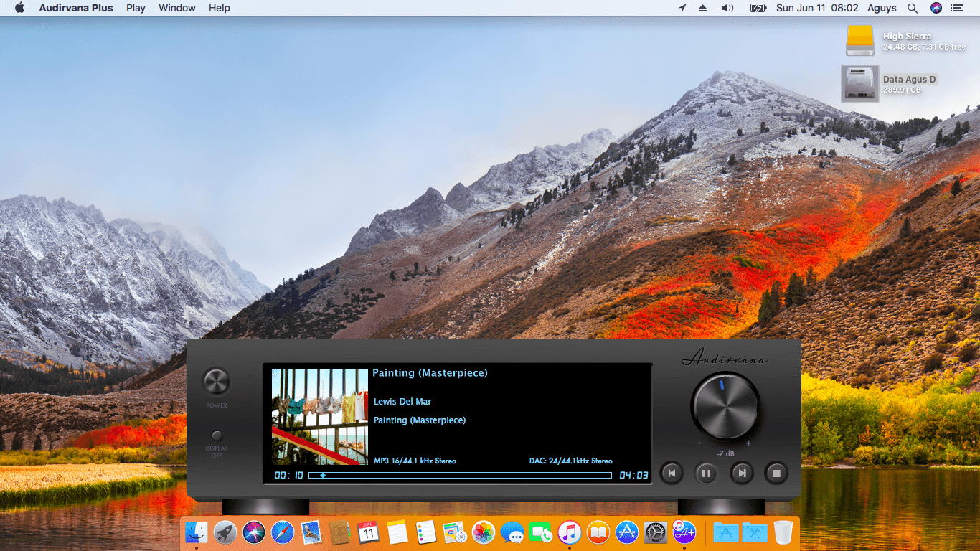Click the DAC: 24/44.1kHz Stereo label
This screenshot has width=980, height=551.
coord(570,461)
